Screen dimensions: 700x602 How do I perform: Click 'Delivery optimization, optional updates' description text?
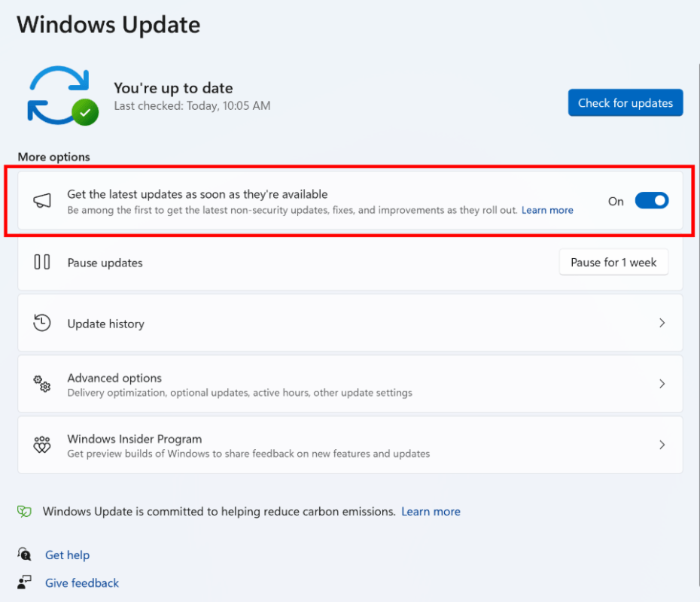[240, 393]
